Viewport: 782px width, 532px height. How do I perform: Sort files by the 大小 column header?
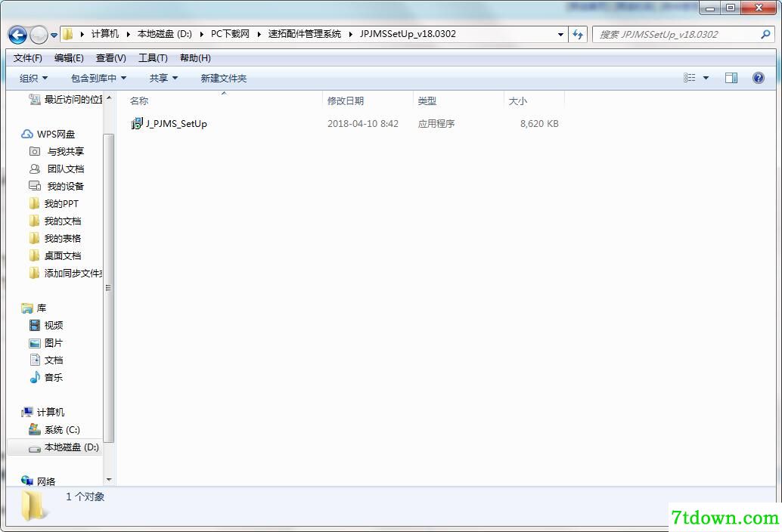534,101
